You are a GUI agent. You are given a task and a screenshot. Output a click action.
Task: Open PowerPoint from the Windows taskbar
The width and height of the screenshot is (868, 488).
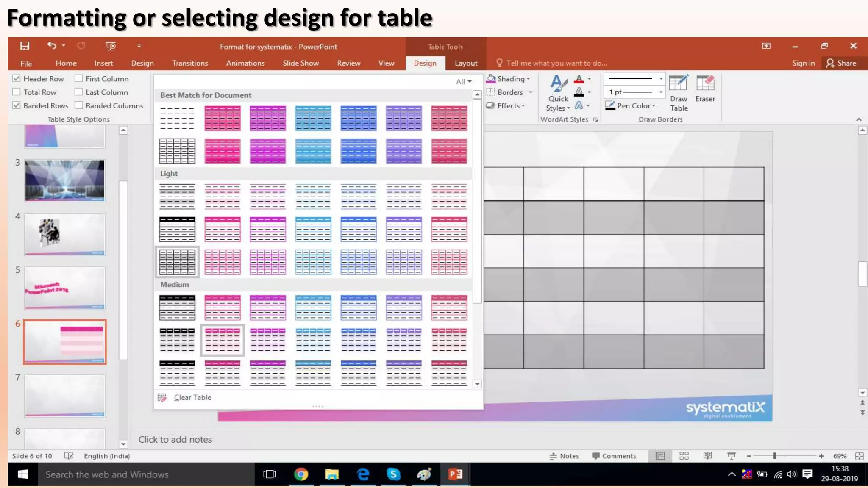(455, 474)
